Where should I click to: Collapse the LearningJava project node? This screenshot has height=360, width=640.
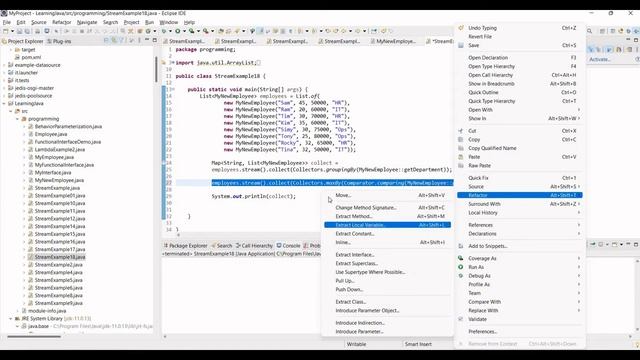4,104
